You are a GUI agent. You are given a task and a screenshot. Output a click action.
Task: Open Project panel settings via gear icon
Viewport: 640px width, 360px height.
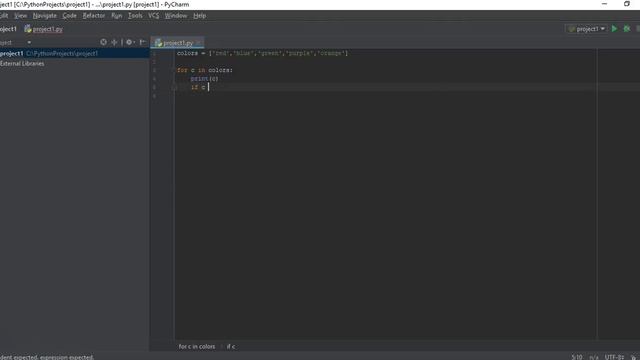pyautogui.click(x=130, y=42)
